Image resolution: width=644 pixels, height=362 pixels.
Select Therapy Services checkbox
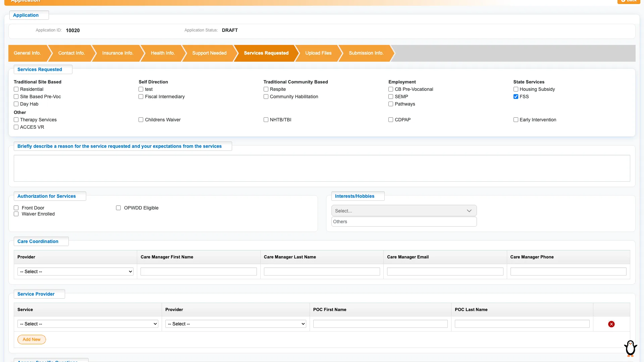(16, 120)
